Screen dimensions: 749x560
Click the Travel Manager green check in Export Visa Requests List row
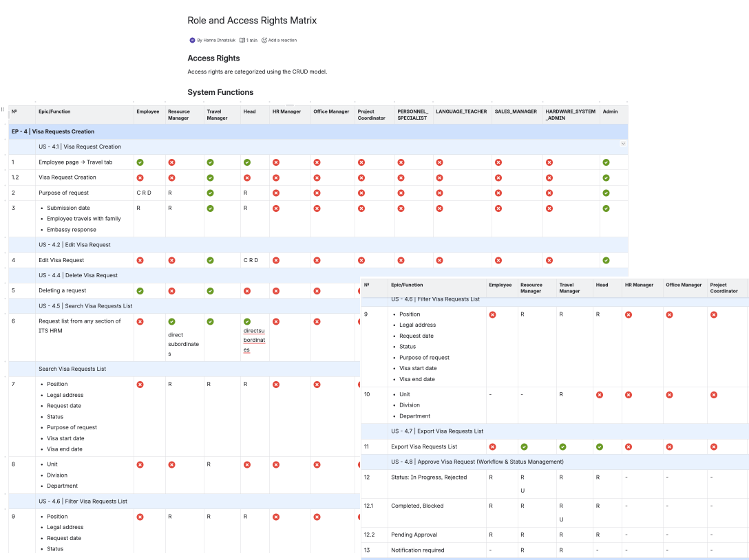pos(562,446)
